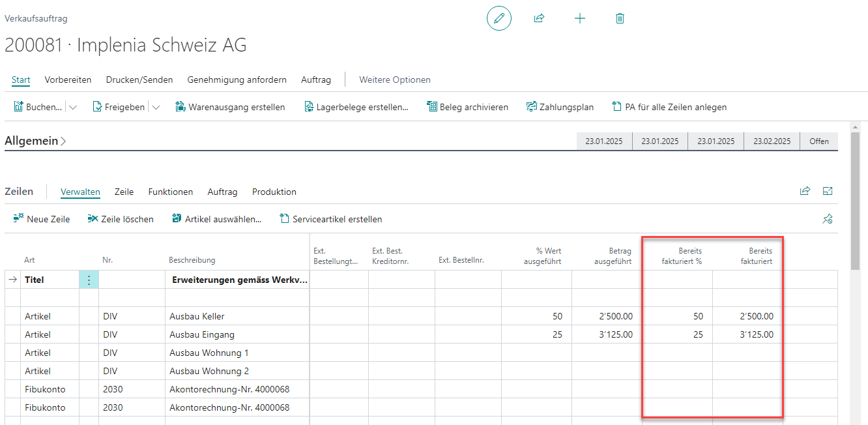
Task: Click the share icon in header
Action: pos(539,18)
